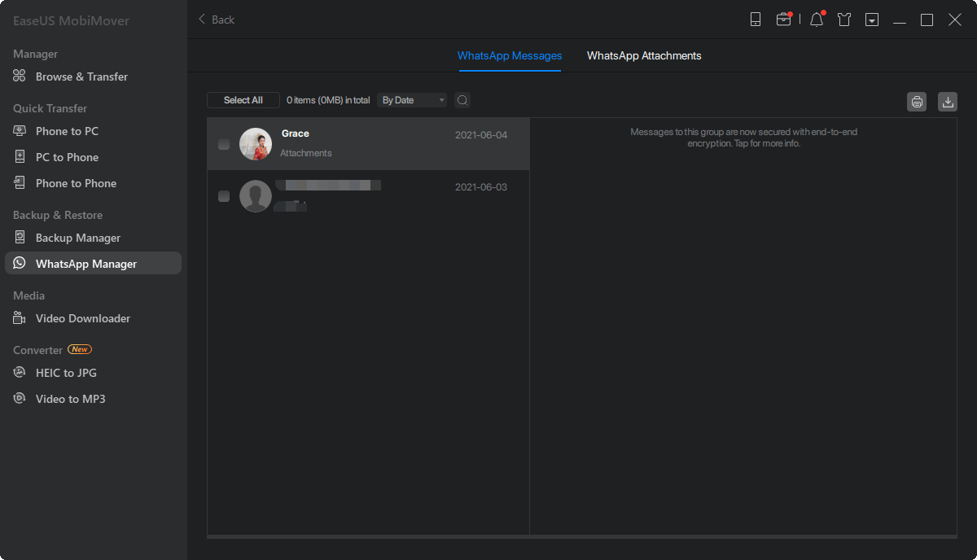Click the export to PC download icon
The width and height of the screenshot is (977, 560).
click(948, 101)
